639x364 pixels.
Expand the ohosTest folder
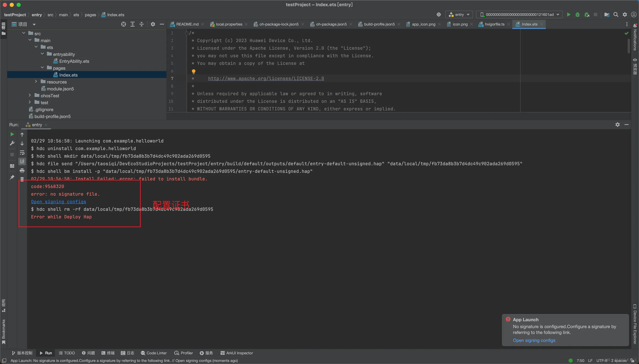tap(30, 95)
